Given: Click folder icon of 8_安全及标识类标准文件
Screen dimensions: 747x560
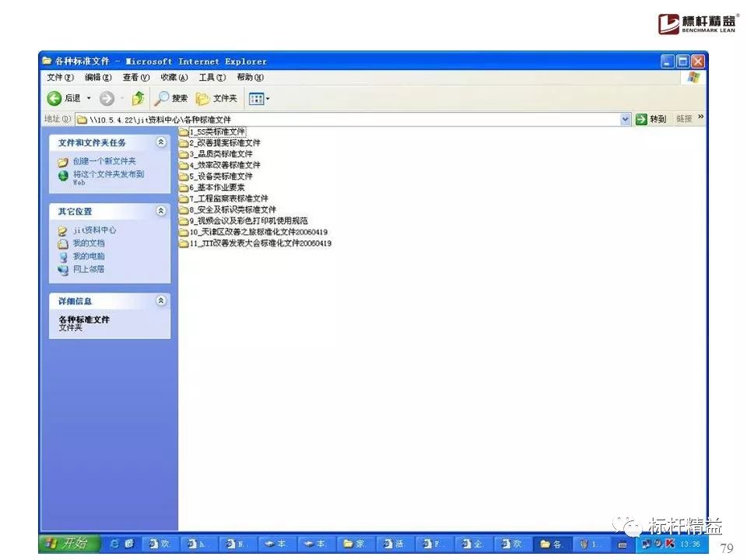Looking at the screenshot, I should 184,209.
